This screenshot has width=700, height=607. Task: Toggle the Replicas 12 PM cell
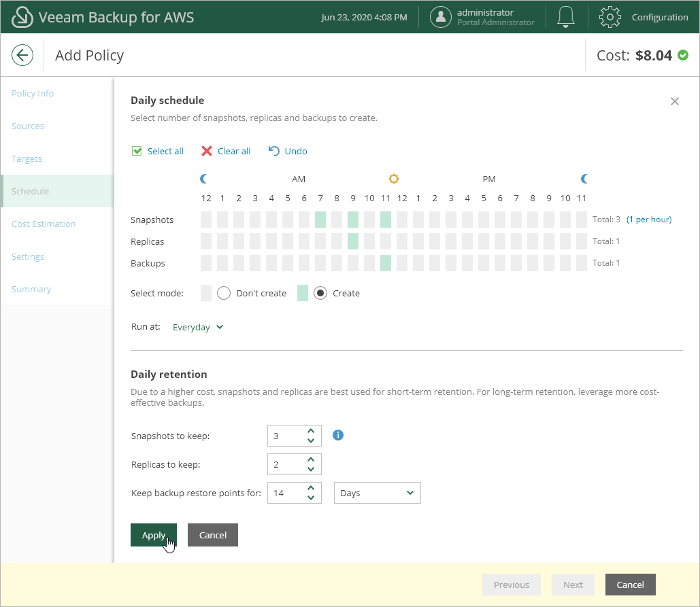coord(402,241)
